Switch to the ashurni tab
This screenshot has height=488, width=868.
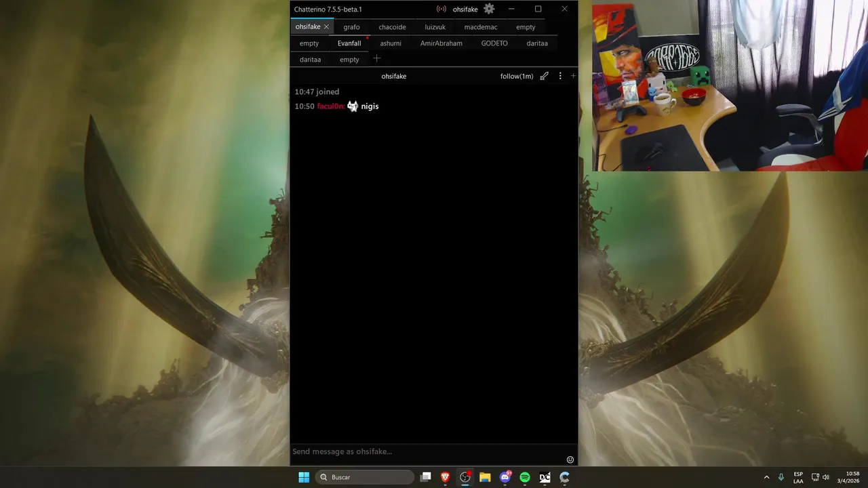pos(391,43)
